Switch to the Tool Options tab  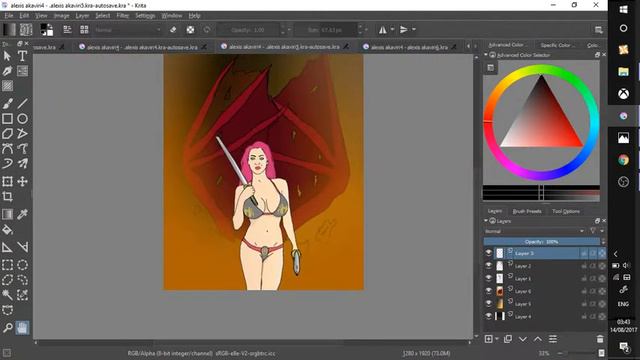[x=566, y=211]
